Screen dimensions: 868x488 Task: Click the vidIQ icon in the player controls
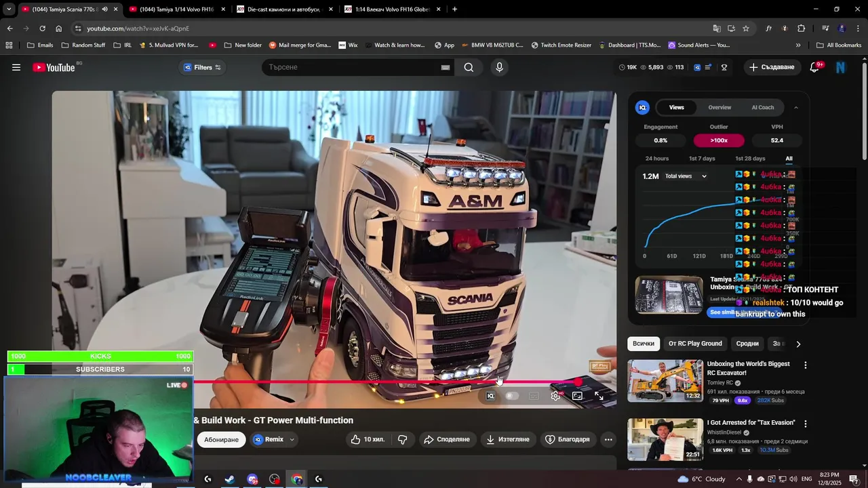[491, 396]
